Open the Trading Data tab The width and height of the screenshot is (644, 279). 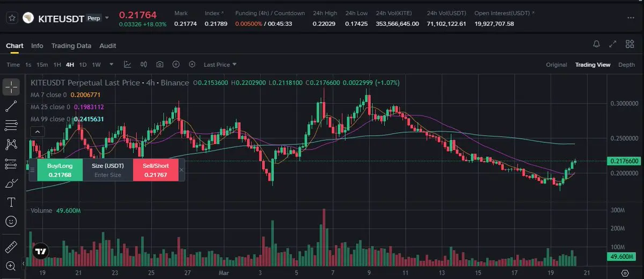click(71, 46)
